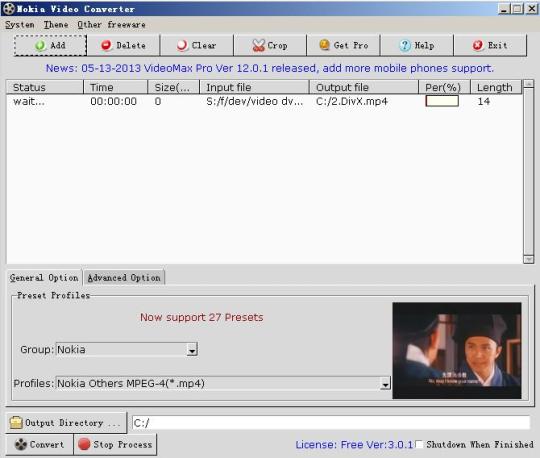Click the time value 00:00:00
This screenshot has height=458, width=540.
pyautogui.click(x=113, y=101)
